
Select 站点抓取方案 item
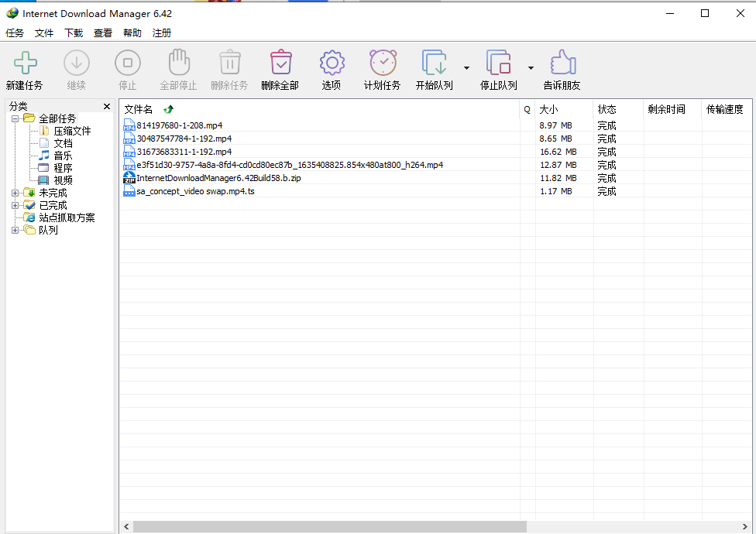point(67,217)
